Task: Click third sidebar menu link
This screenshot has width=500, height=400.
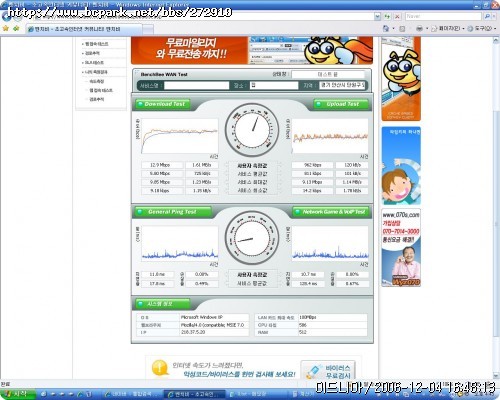Action: click(x=94, y=63)
